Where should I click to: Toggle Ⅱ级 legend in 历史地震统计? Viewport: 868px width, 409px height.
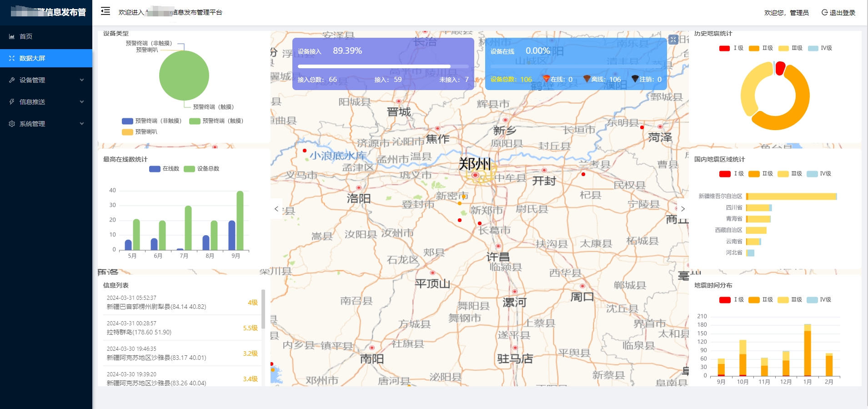[761, 48]
